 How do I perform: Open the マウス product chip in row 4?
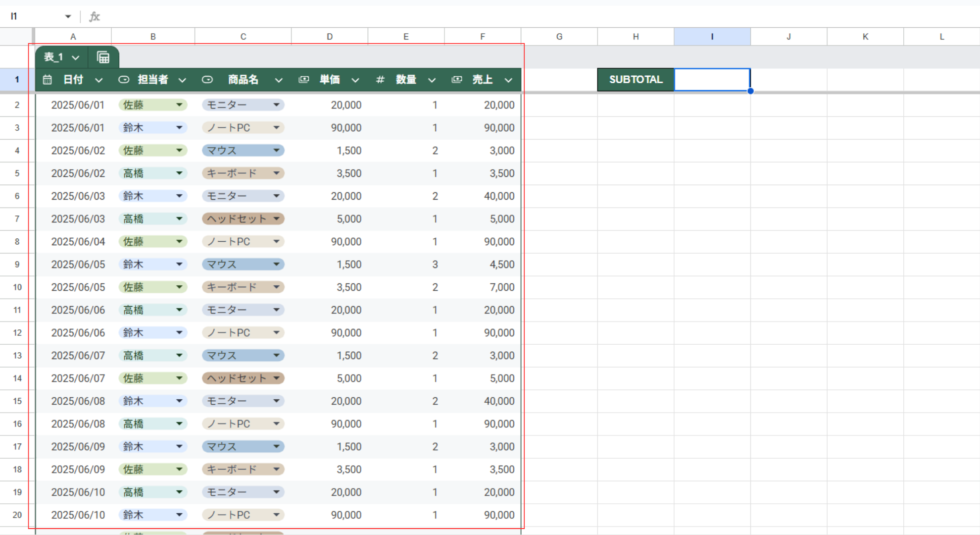coord(243,151)
